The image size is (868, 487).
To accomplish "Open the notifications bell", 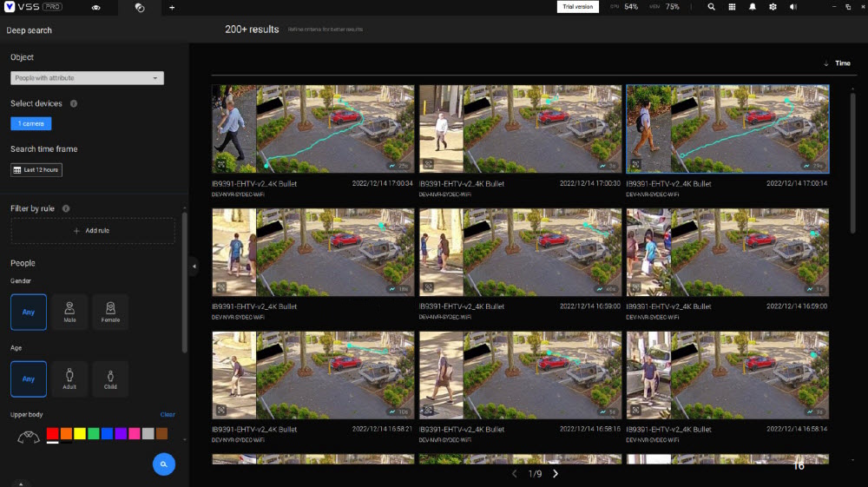I will point(753,7).
